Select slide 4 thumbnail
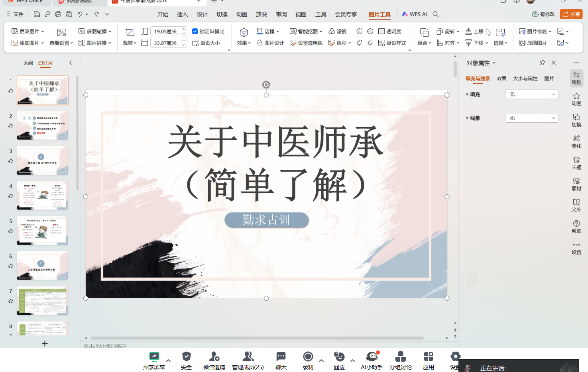This screenshot has height=372, width=588. click(42, 195)
